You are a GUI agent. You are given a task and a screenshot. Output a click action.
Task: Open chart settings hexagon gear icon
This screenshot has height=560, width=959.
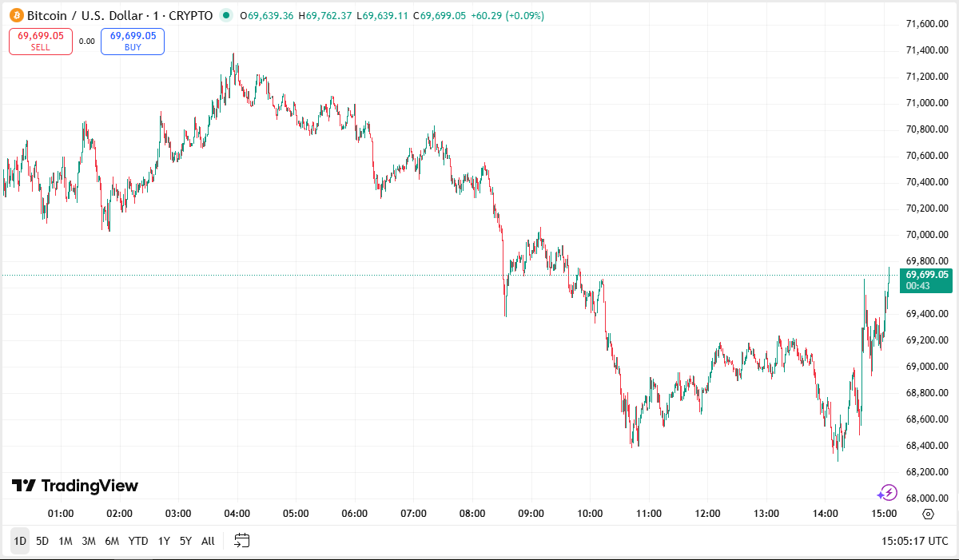928,514
